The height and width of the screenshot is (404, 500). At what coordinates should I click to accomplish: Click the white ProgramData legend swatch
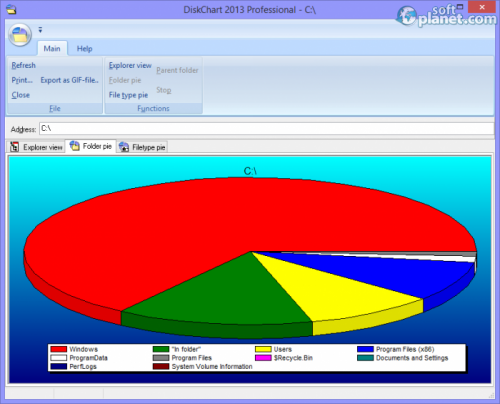[58, 358]
